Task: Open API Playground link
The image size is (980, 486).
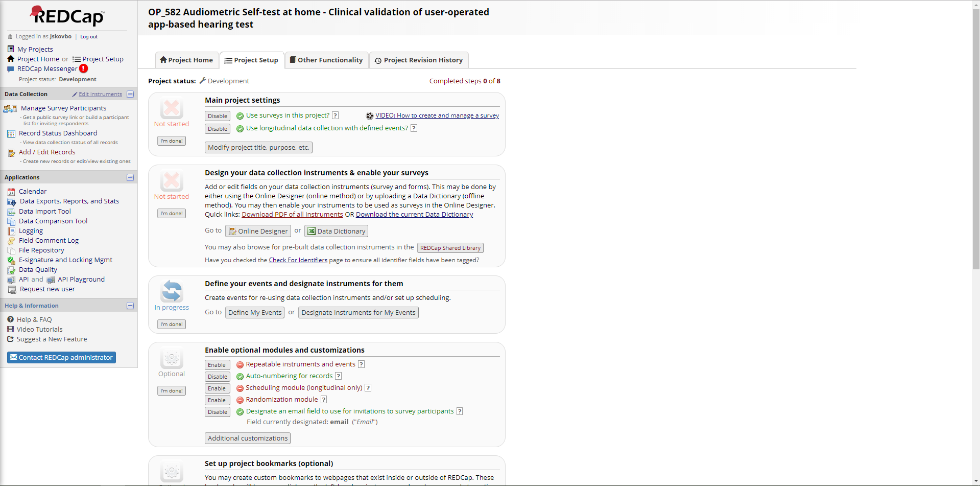Action: [x=81, y=280]
